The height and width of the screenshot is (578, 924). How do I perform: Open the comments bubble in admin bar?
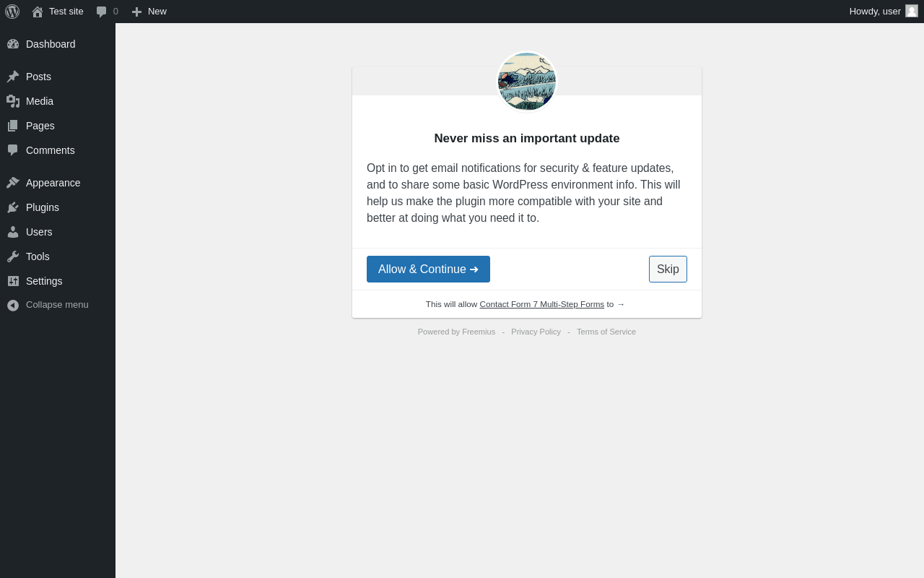[102, 12]
